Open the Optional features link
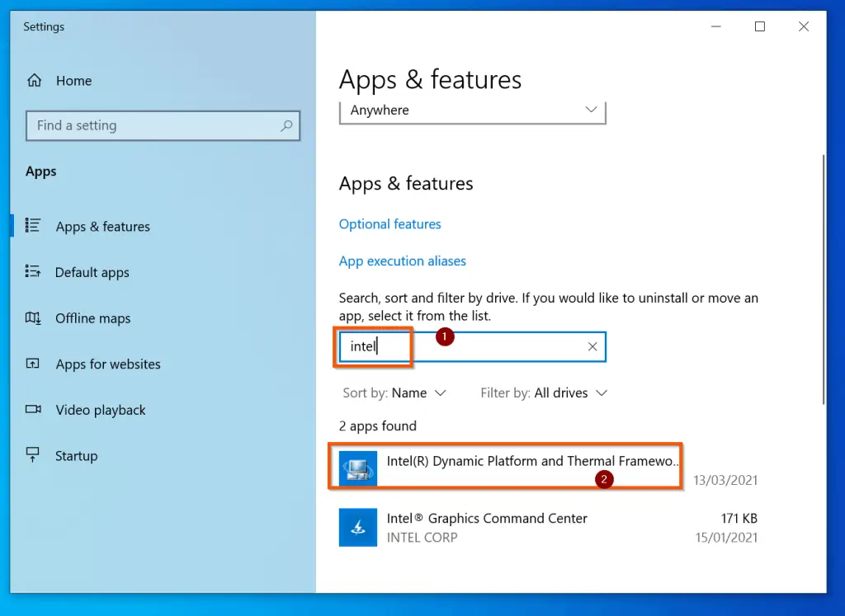Screen dimensions: 845x616 coord(389,224)
